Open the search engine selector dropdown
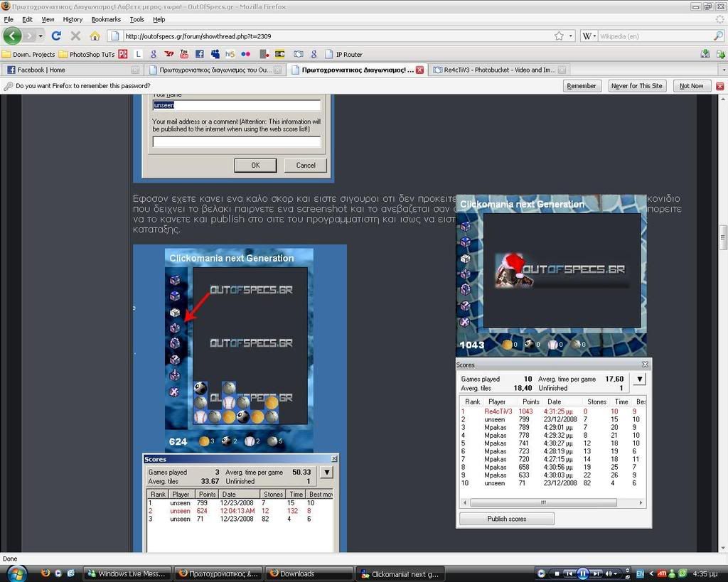This screenshot has height=582, width=728. (589, 36)
